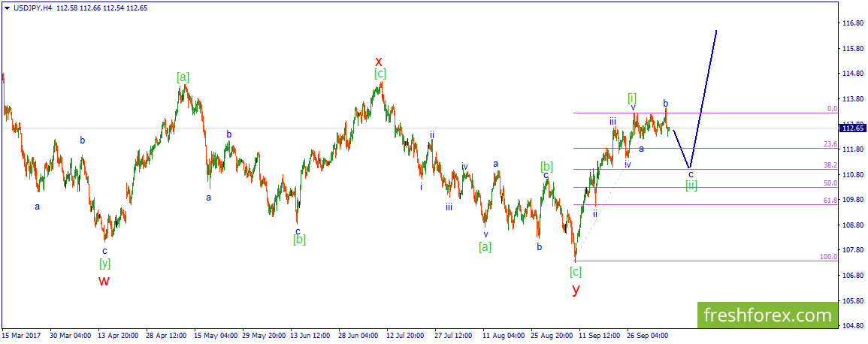Image resolution: width=868 pixels, height=344 pixels.
Task: Select the Fibonacci 50.0 level label
Action: [830, 183]
